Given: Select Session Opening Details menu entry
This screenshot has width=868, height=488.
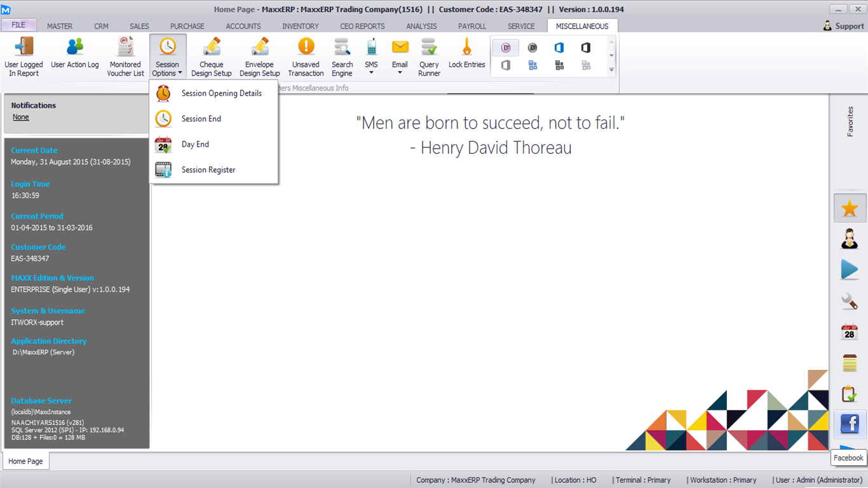Looking at the screenshot, I should tap(221, 93).
